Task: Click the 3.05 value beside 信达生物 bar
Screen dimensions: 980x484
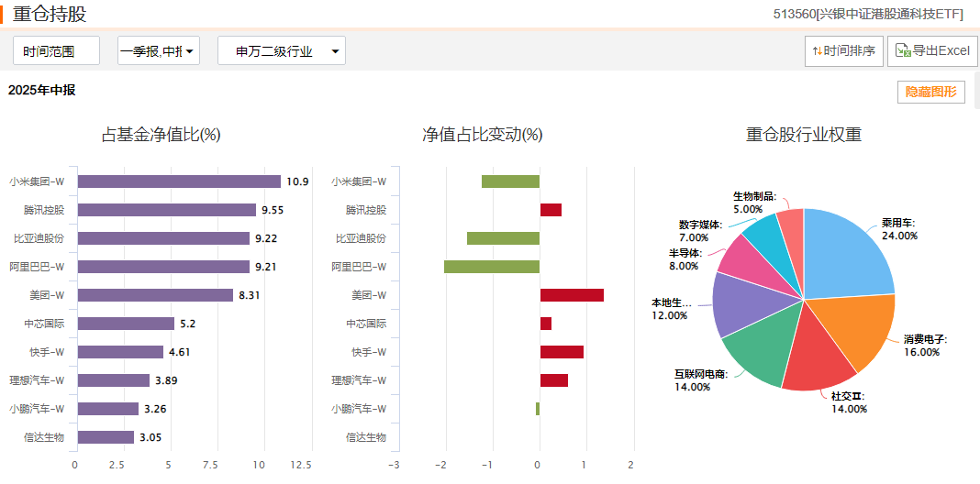Action: pyautogui.click(x=150, y=437)
